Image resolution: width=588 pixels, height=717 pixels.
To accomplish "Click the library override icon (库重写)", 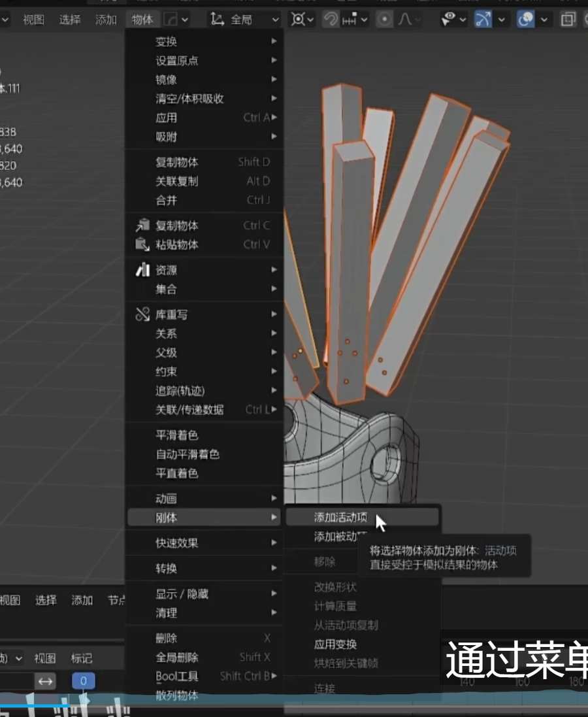I will tap(142, 314).
